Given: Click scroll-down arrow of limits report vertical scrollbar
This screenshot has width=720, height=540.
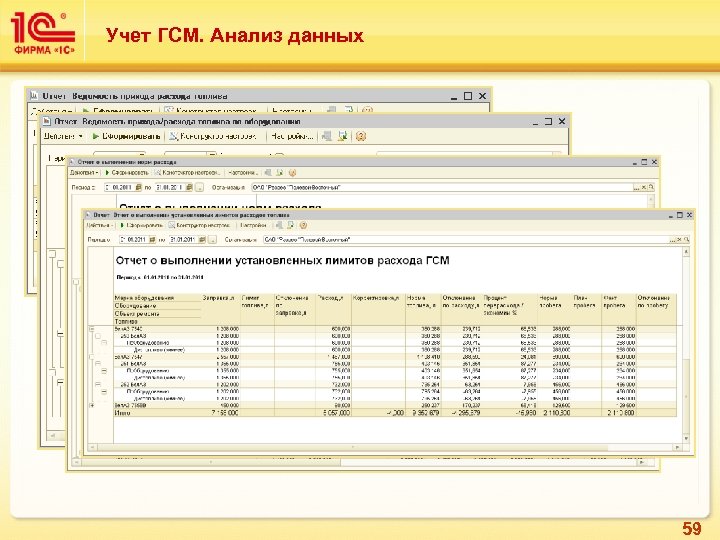Looking at the screenshot, I should tap(686, 439).
